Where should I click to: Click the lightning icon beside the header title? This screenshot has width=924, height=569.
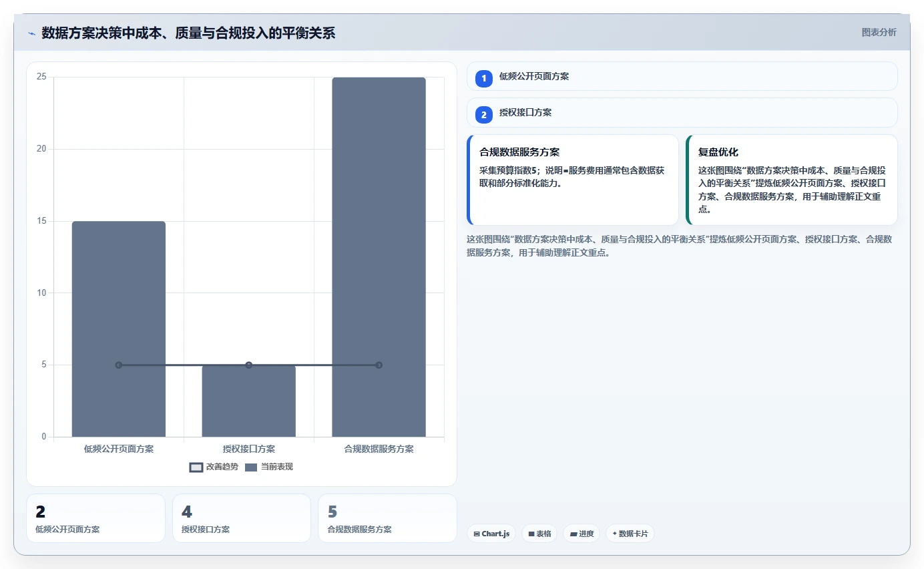pos(31,33)
